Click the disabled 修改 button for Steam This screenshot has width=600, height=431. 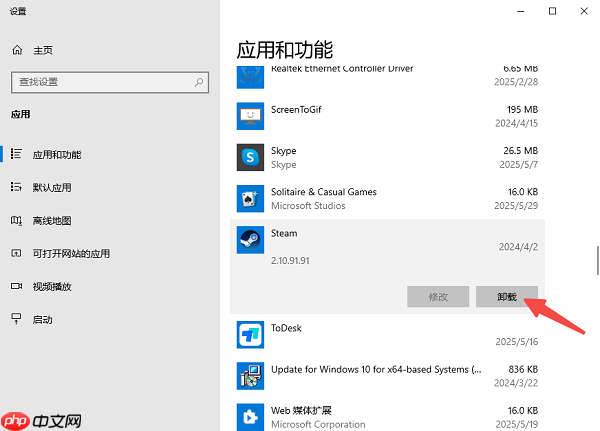438,297
